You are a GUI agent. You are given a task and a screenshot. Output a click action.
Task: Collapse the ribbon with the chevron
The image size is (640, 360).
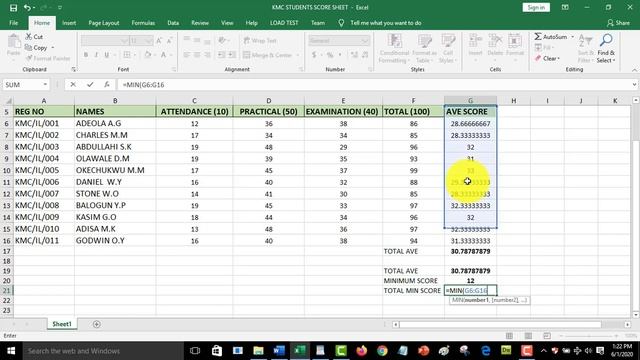click(634, 70)
